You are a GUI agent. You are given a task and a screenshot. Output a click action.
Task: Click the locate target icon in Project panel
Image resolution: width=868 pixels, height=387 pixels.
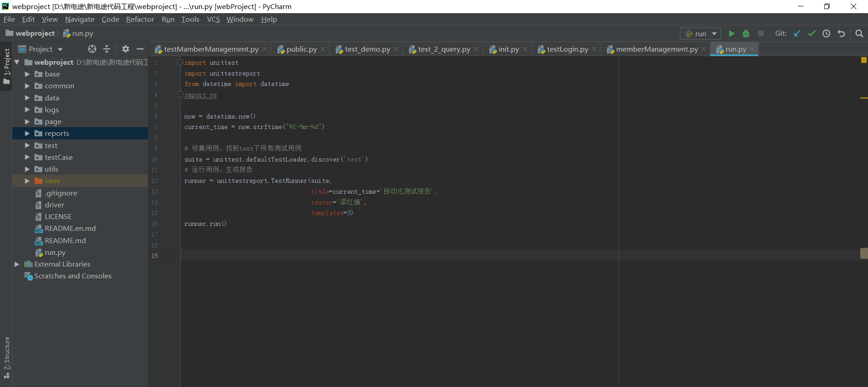pyautogui.click(x=92, y=49)
